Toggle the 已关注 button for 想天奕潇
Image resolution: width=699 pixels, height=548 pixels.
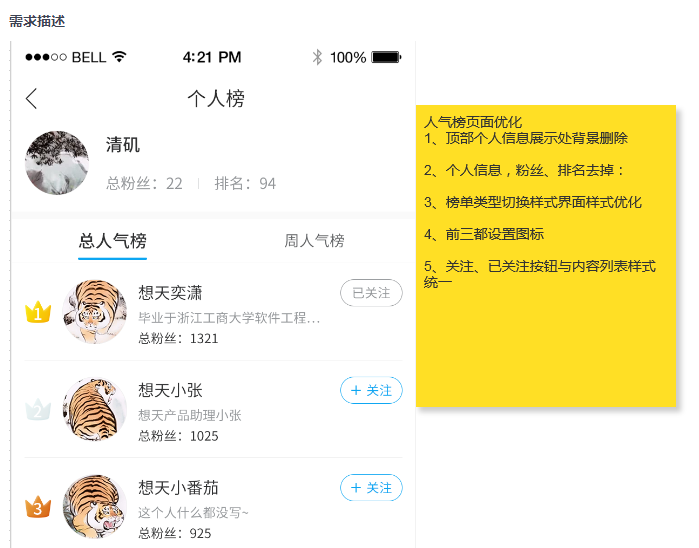click(371, 293)
